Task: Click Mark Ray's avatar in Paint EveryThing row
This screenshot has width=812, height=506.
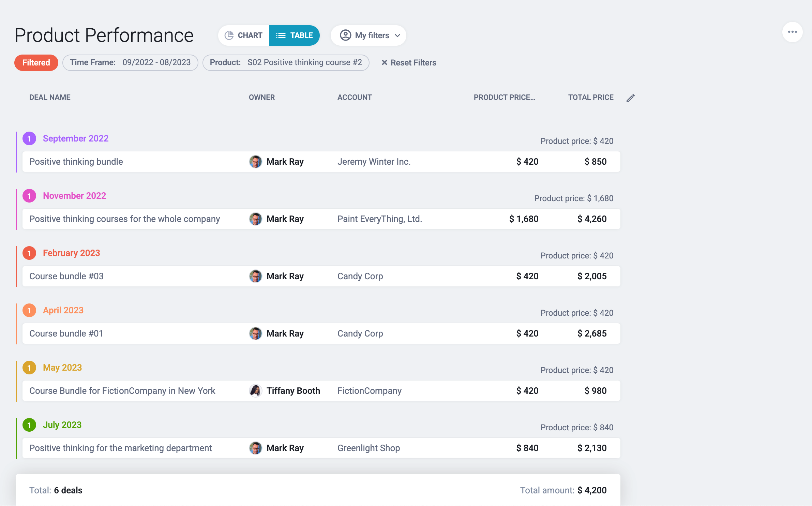Action: pos(256,219)
